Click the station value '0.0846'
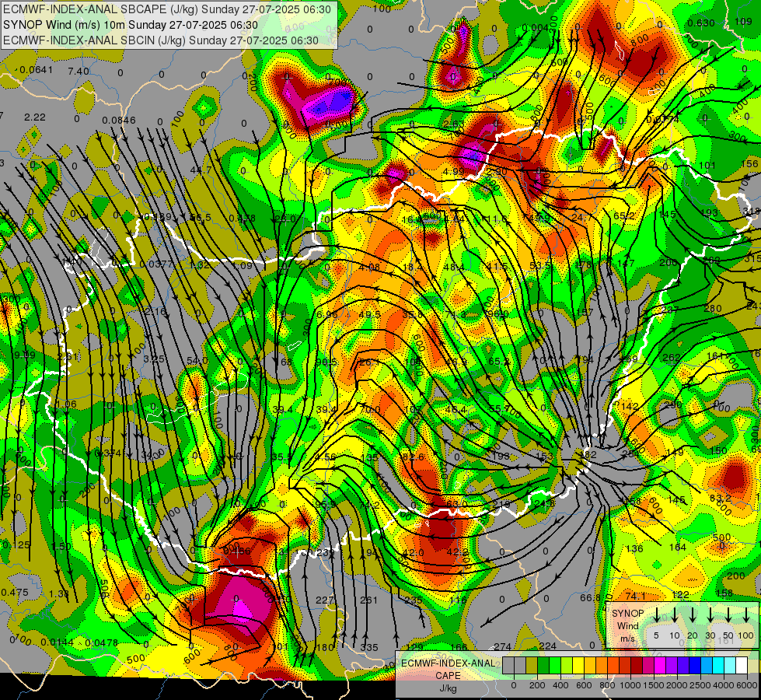Image resolution: width=761 pixels, height=700 pixels. click(x=119, y=120)
